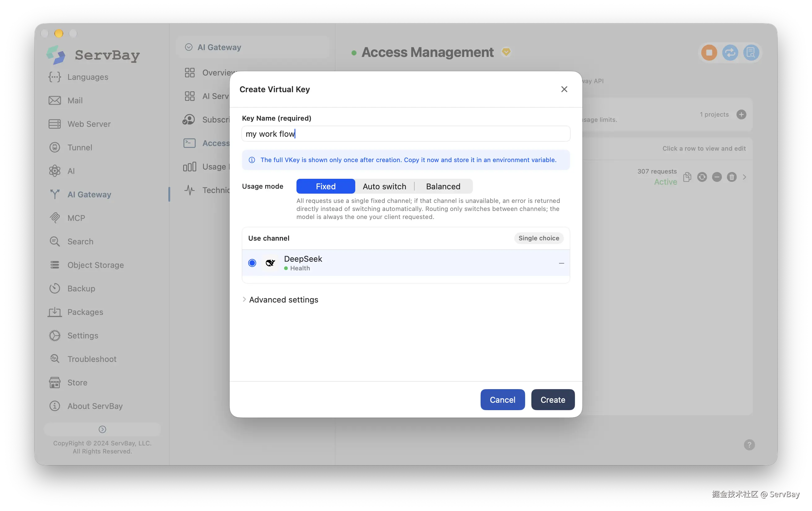Open the AI section in sidebar
Image resolution: width=812 pixels, height=511 pixels.
62,171
